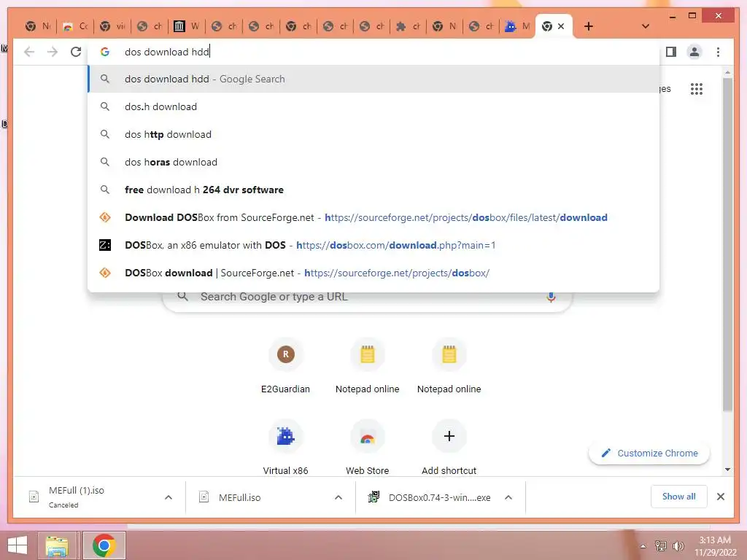Open the DOSBox0.74-3-win exe download
747x560 pixels.
coord(429,497)
